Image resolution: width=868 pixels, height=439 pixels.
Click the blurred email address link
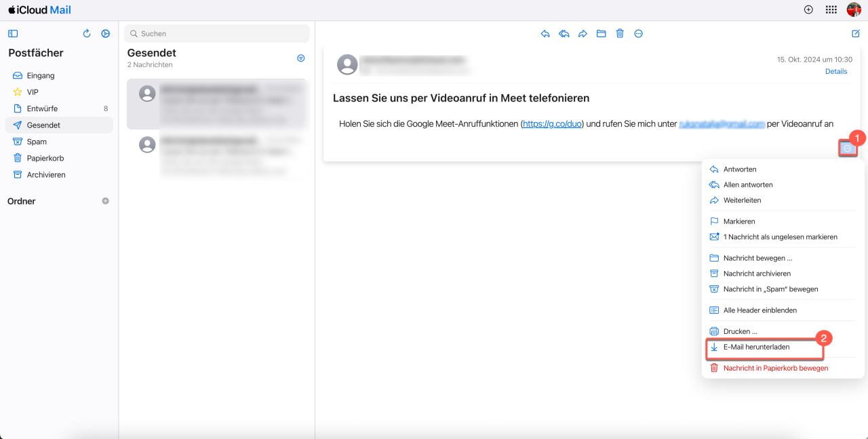722,124
